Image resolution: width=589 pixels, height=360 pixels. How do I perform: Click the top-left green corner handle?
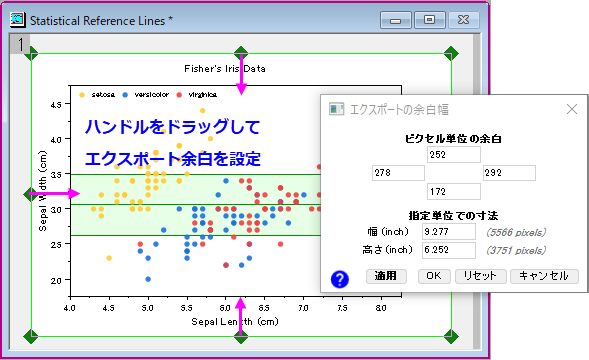pyautogui.click(x=31, y=53)
